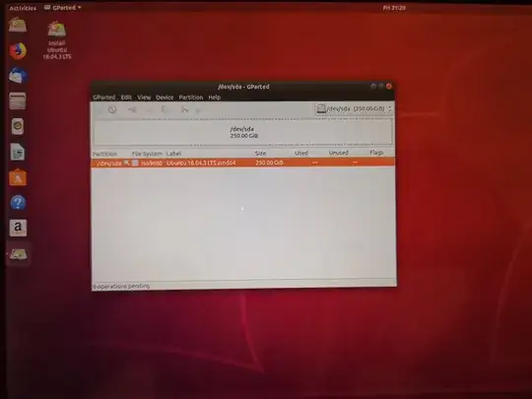Click the Resize/Move partition toolbar icon
This screenshot has height=399, width=532.
pyautogui.click(x=132, y=109)
